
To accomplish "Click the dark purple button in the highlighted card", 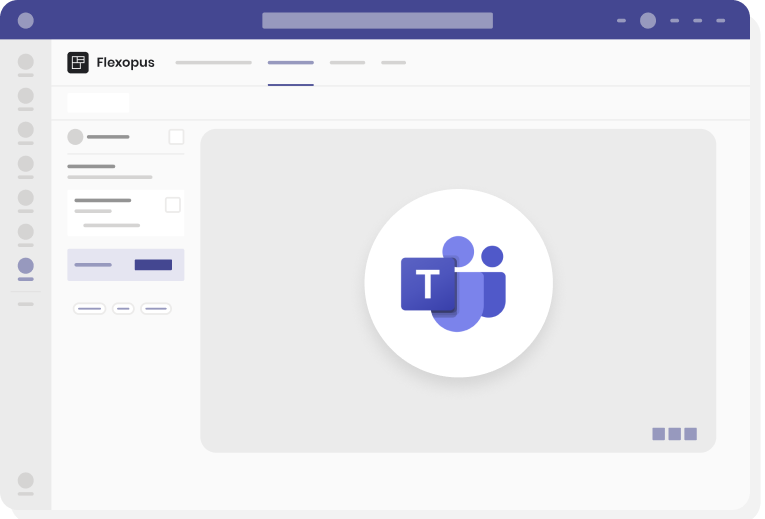I will [153, 265].
